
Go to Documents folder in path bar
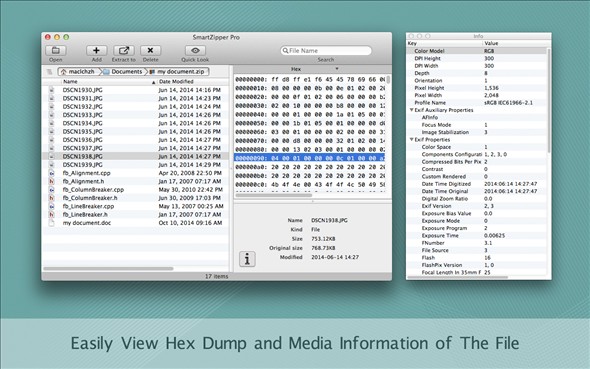123,71
